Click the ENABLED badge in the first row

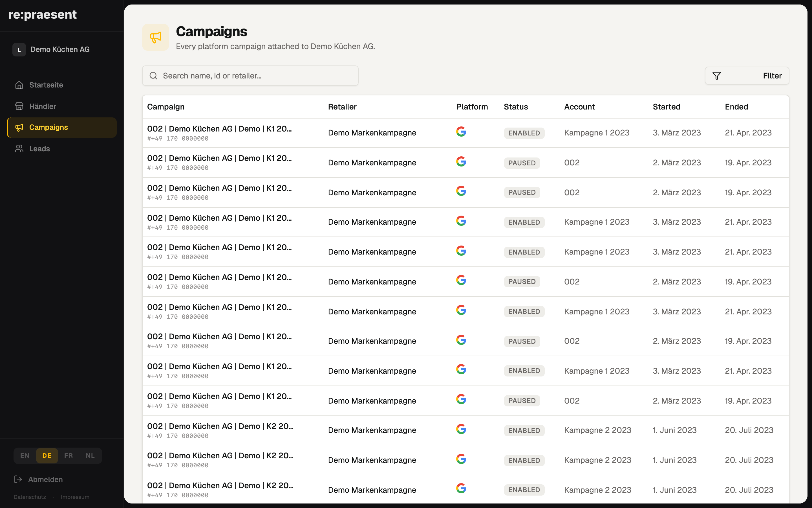524,133
